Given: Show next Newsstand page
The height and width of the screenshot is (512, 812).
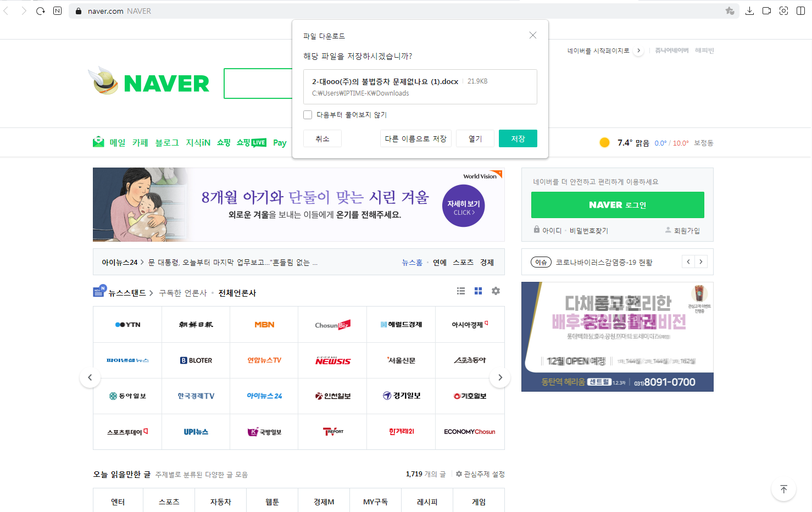Looking at the screenshot, I should click(x=500, y=377).
